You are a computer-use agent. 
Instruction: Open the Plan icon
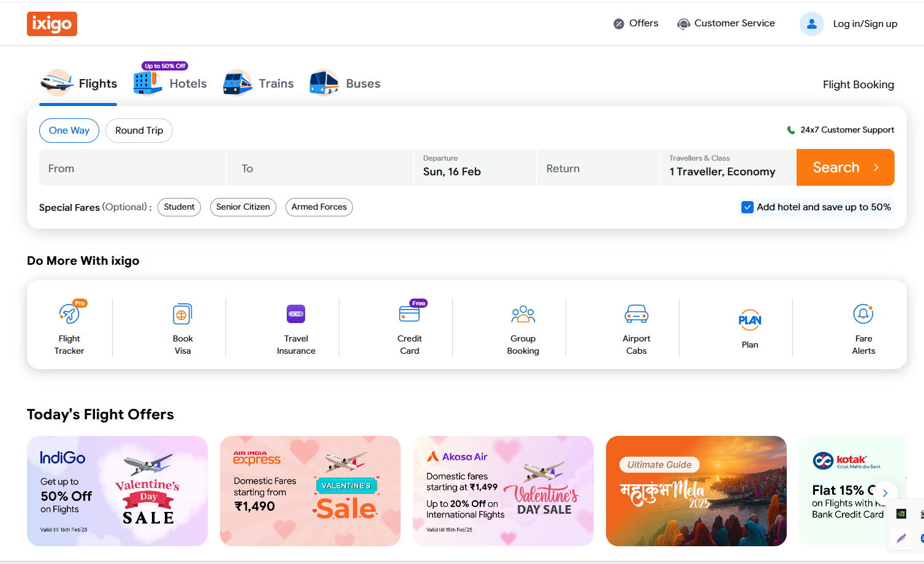pyautogui.click(x=750, y=320)
